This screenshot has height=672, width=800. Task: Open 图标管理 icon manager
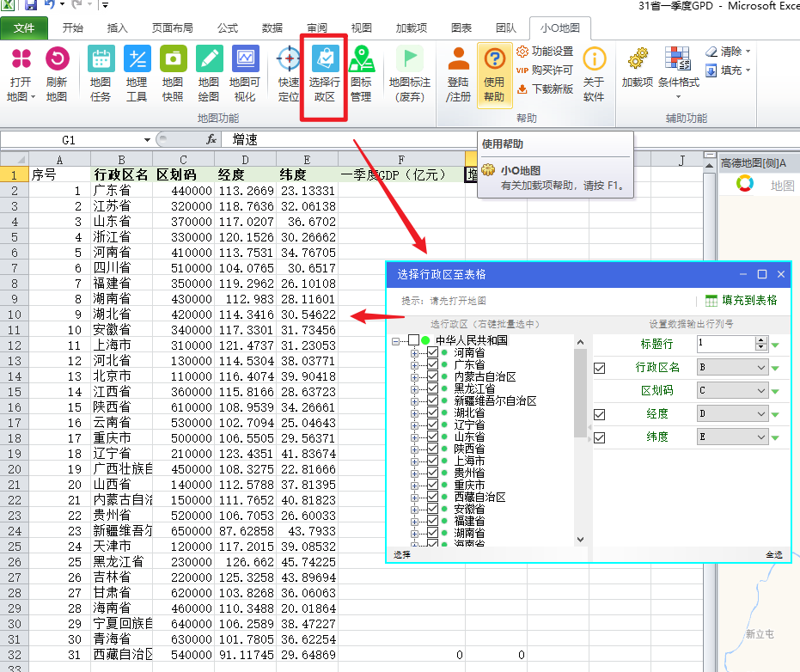361,75
